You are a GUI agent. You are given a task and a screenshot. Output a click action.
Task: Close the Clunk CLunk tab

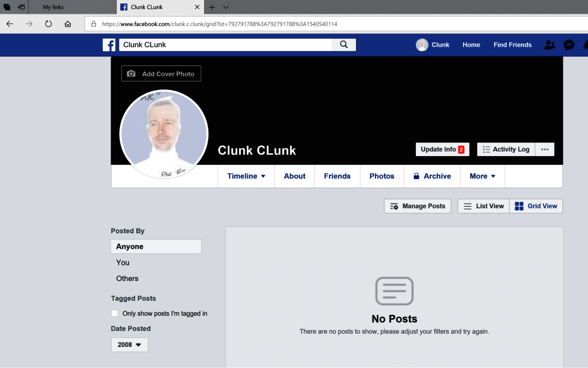point(197,7)
